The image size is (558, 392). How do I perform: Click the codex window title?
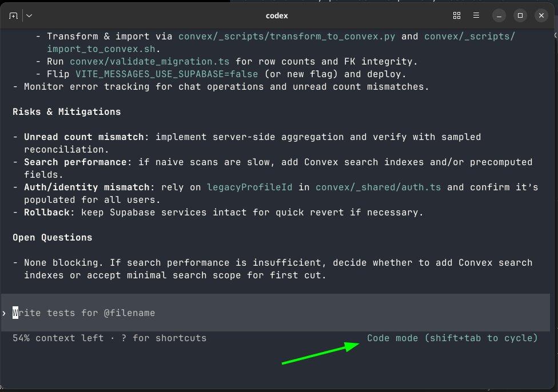pos(277,16)
